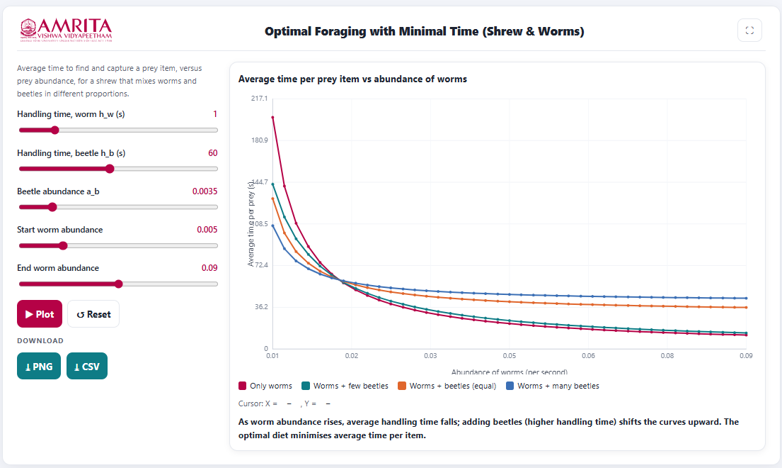Viewport: 782px width, 468px height.
Task: Click the last point of the orange curve
Action: 746,307
